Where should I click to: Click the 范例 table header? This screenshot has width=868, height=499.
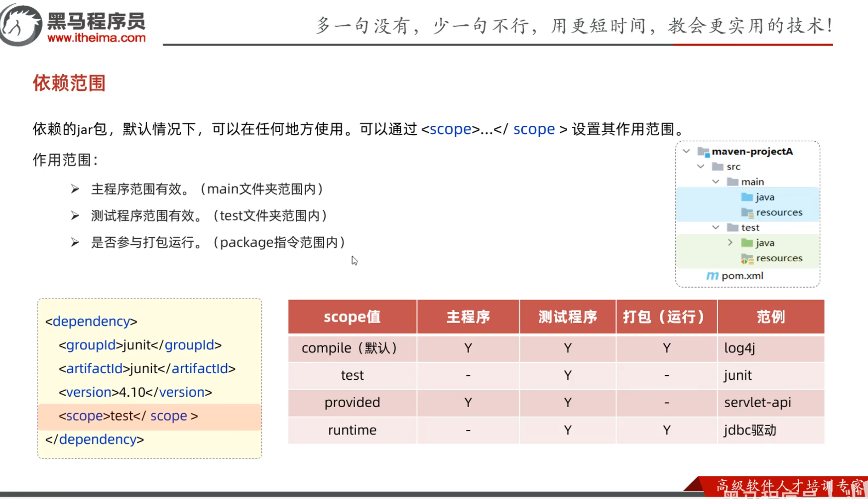771,316
